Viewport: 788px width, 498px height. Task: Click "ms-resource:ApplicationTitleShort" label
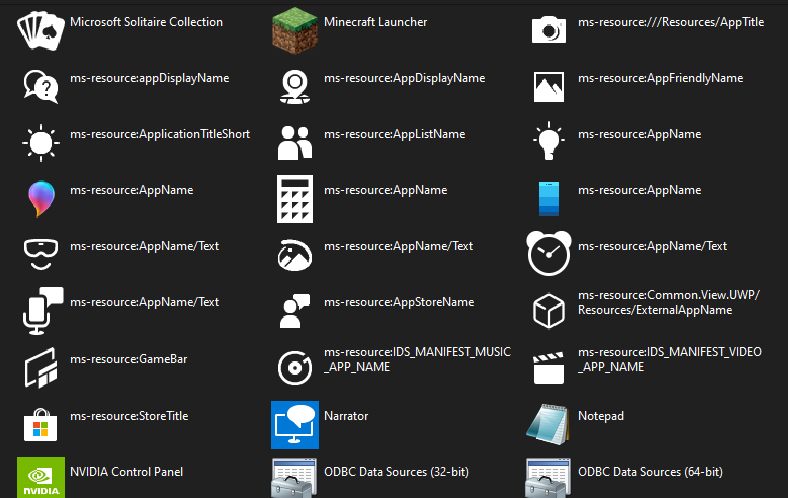[160, 134]
